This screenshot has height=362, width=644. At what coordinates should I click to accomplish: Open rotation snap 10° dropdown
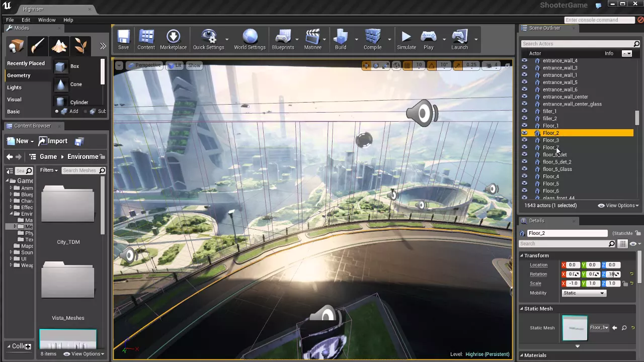[444, 65]
